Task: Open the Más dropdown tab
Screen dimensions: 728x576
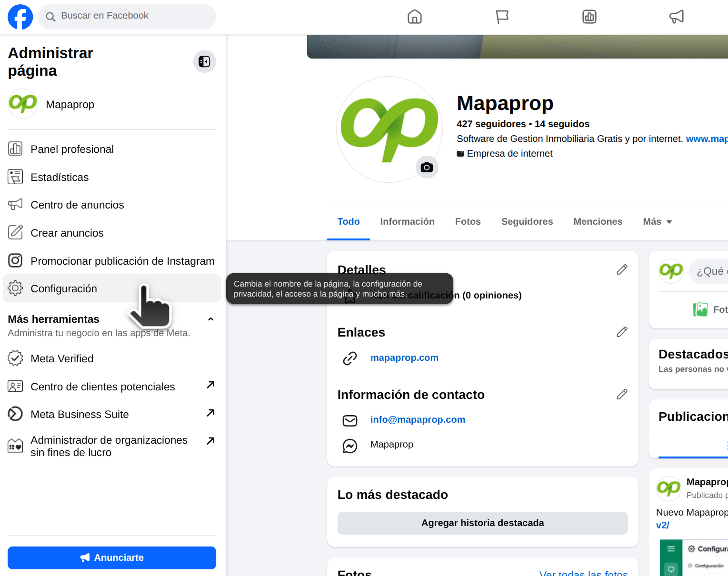Action: [657, 221]
